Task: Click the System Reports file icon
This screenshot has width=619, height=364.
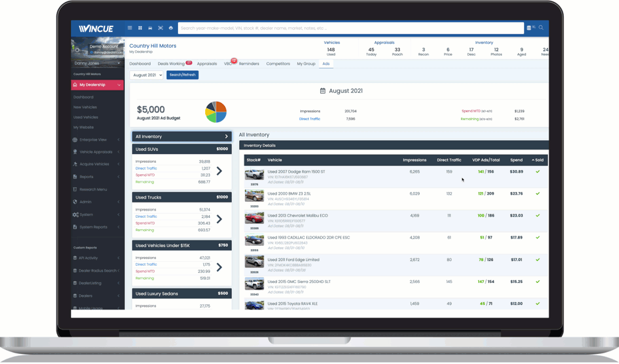Action: point(75,227)
